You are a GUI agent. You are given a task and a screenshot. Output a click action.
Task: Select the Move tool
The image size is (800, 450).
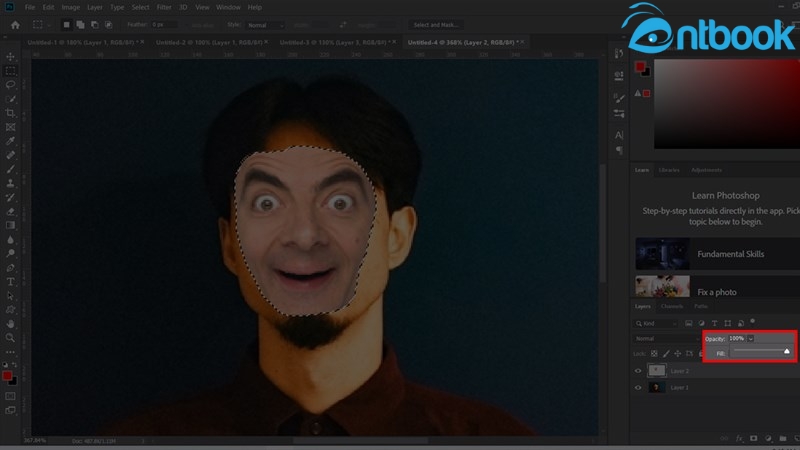tap(10, 57)
